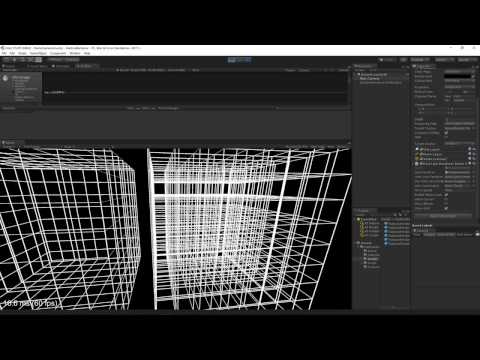480x360 pixels.
Task: Click the cloud Services icon
Action: 403,60
